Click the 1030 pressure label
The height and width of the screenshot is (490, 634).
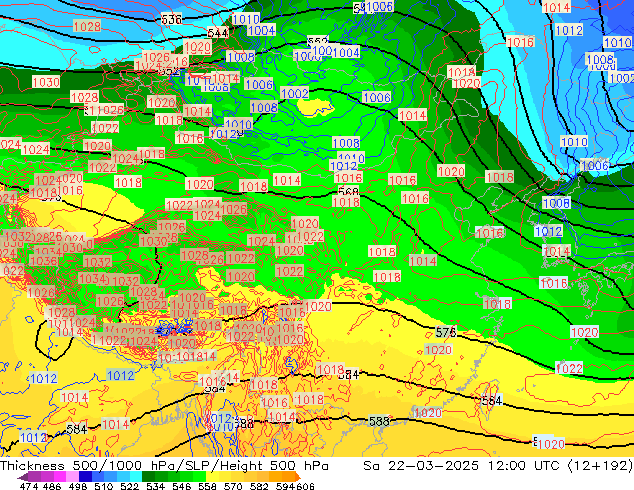[45, 82]
